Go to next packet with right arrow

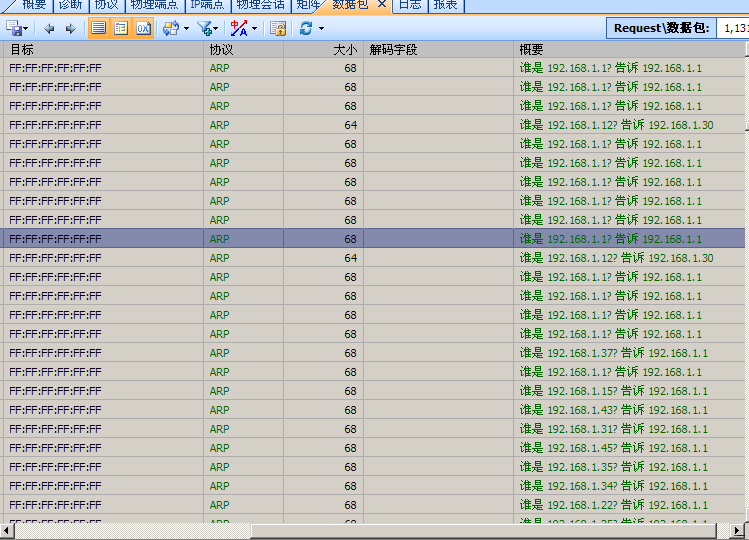tap(70, 28)
